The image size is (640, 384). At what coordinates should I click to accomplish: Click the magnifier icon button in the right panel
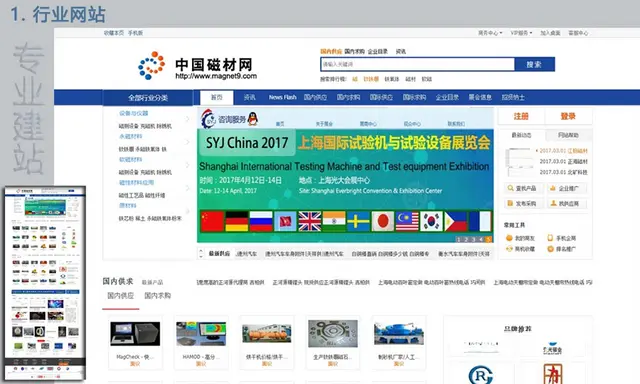coord(524,188)
